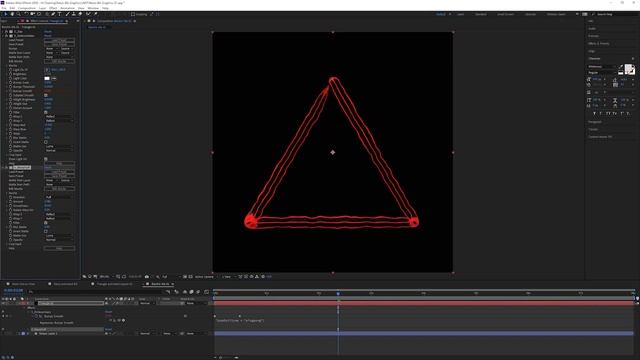Open the Effect menu
Image resolution: width=640 pixels, height=360 pixels.
[53, 8]
